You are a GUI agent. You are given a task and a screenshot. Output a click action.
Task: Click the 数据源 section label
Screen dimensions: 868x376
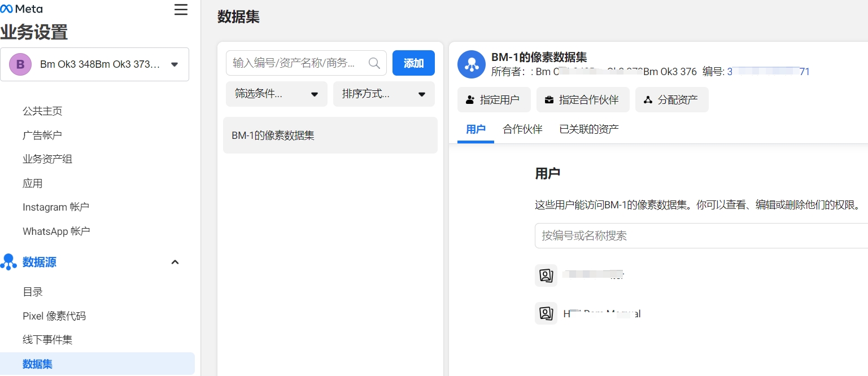pyautogui.click(x=40, y=262)
